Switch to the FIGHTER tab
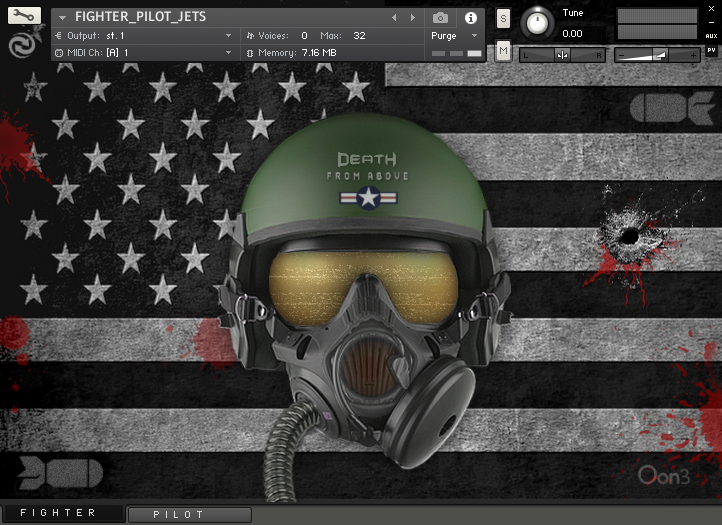 pos(63,513)
